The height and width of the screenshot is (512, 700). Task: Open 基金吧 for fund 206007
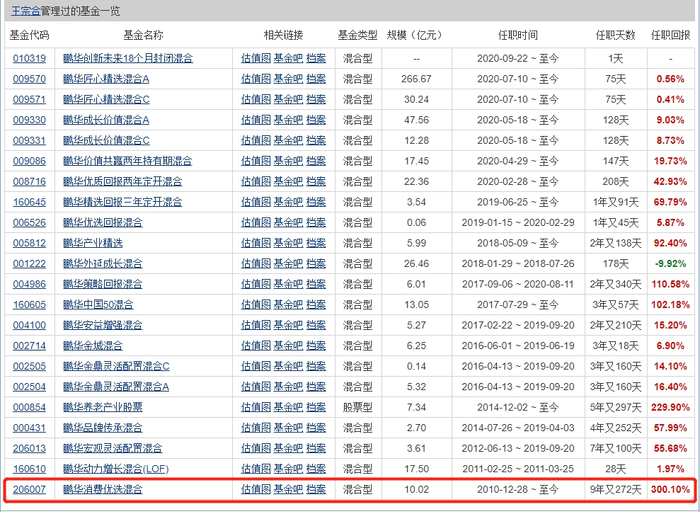tap(288, 490)
